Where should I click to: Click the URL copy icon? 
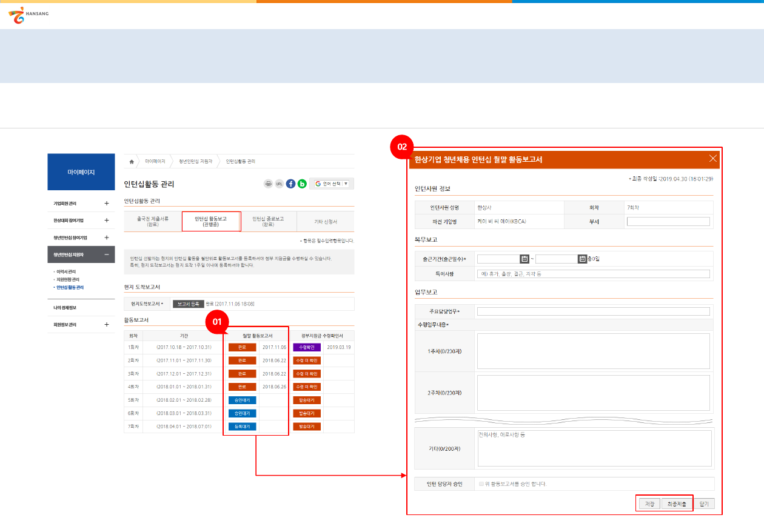[x=280, y=184]
